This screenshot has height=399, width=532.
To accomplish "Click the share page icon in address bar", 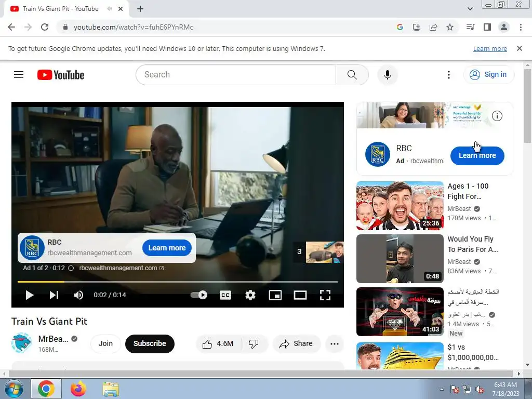I will pyautogui.click(x=433, y=27).
